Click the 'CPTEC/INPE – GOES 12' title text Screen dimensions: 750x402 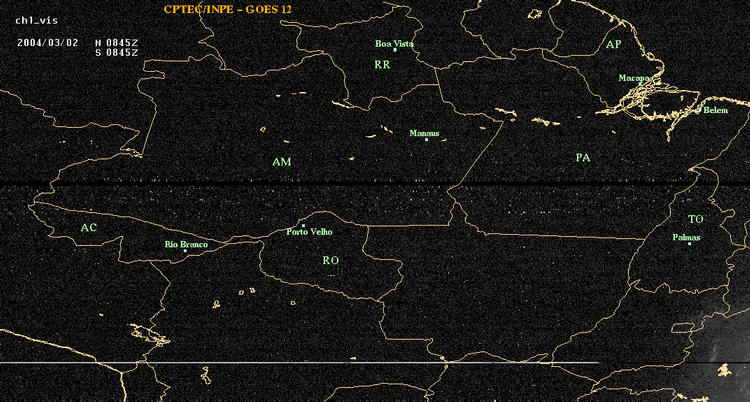(x=227, y=9)
